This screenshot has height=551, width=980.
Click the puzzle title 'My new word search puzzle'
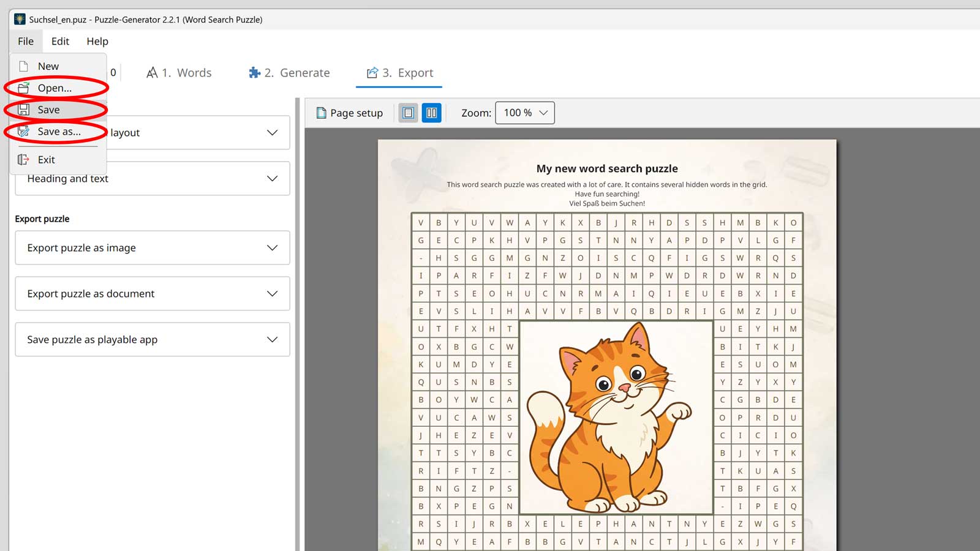click(x=607, y=168)
